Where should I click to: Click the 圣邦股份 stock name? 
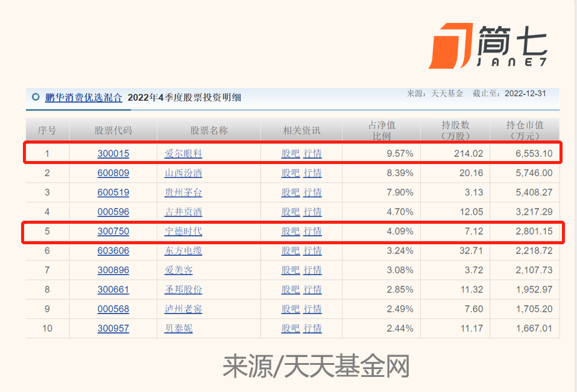(183, 289)
